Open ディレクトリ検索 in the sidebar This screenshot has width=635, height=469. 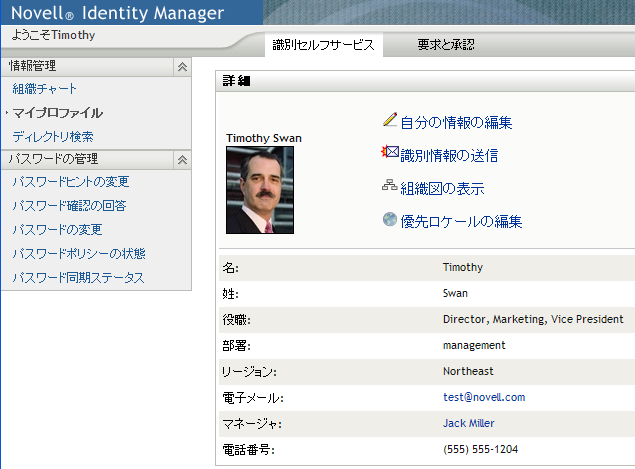53,136
